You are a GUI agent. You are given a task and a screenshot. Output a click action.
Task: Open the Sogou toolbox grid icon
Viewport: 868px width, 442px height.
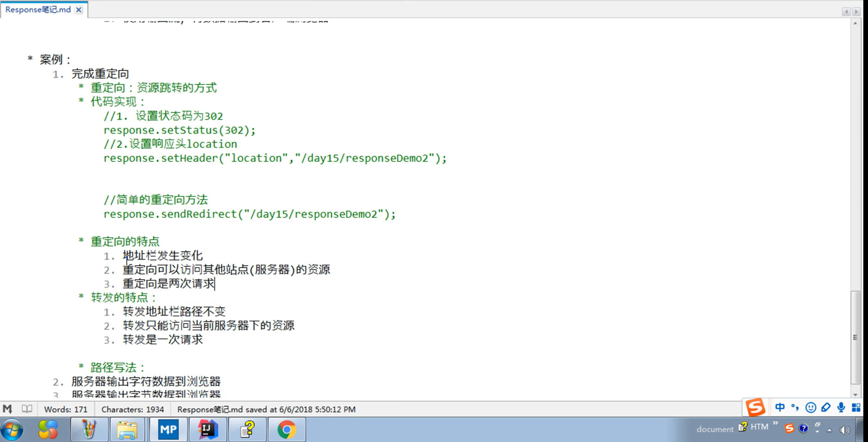click(x=856, y=407)
